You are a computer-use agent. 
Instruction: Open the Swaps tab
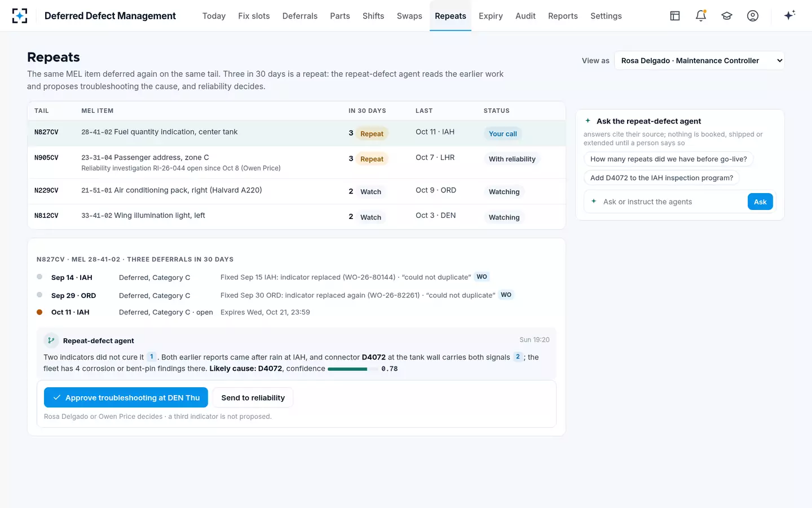pos(409,16)
